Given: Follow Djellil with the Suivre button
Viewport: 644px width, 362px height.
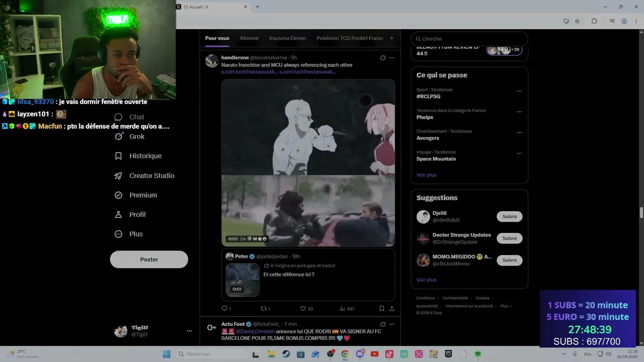Looking at the screenshot, I should [510, 217].
